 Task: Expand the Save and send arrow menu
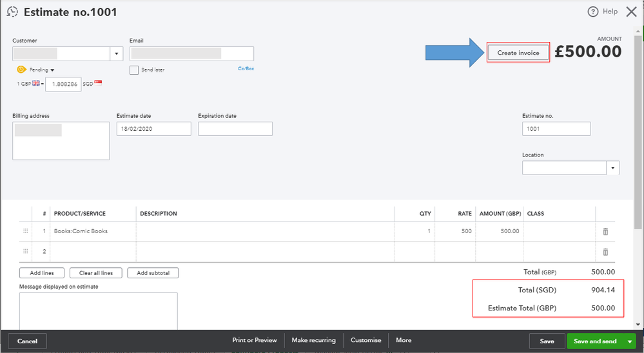coord(630,341)
